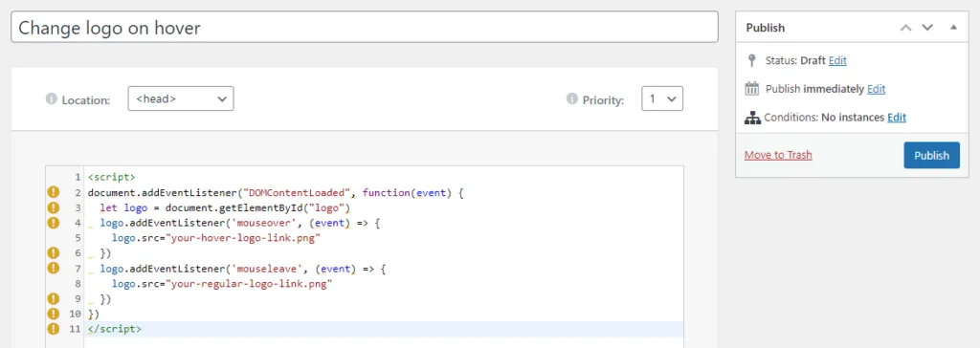Open the Location <head> dropdown
Screen dimensions: 980x348
[181, 98]
